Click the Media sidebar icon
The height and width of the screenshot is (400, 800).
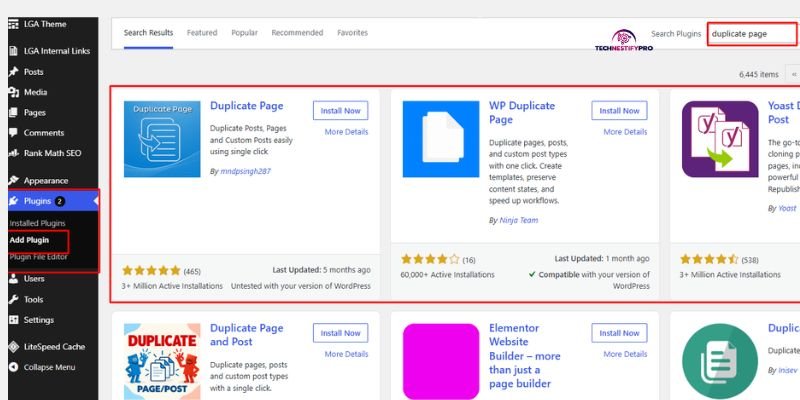tap(13, 92)
